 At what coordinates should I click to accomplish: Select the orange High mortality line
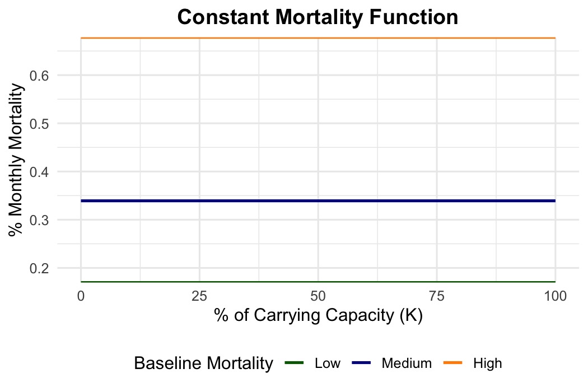pyautogui.click(x=318, y=38)
